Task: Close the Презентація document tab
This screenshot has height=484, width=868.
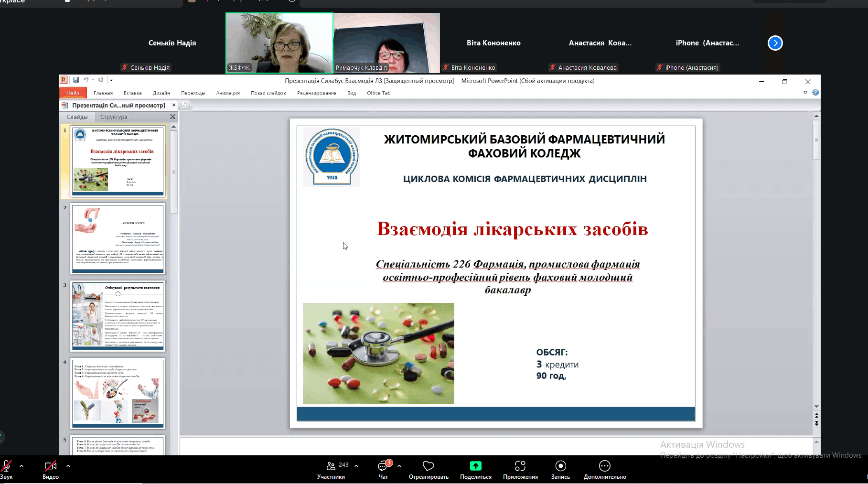Action: (x=173, y=105)
